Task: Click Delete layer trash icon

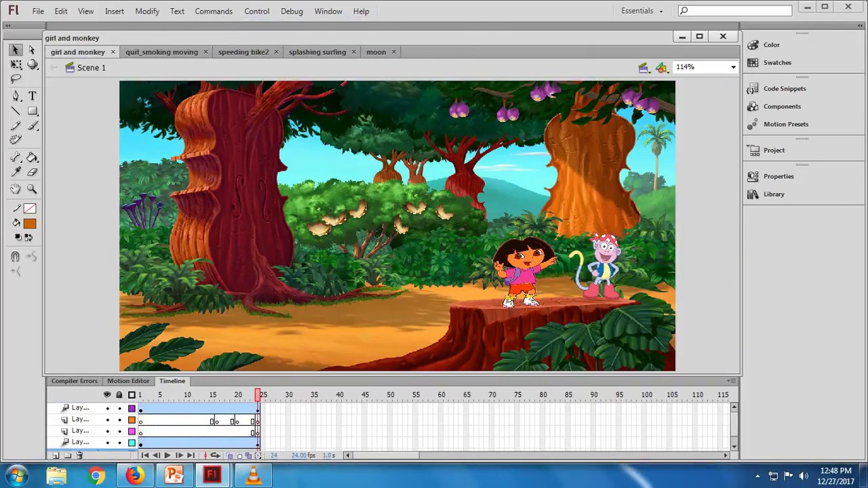Action: click(x=79, y=455)
